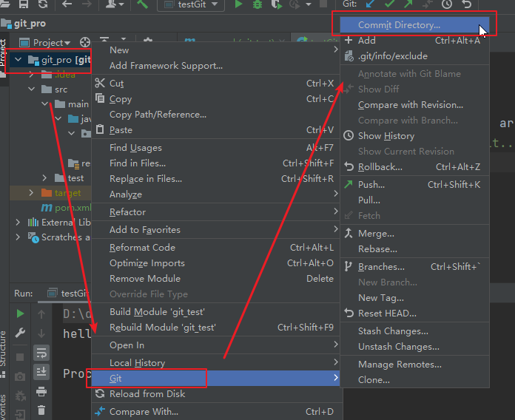Open Git Show History clock icon in toolbar
Screen dimensions: 515x420
click(447, 4)
